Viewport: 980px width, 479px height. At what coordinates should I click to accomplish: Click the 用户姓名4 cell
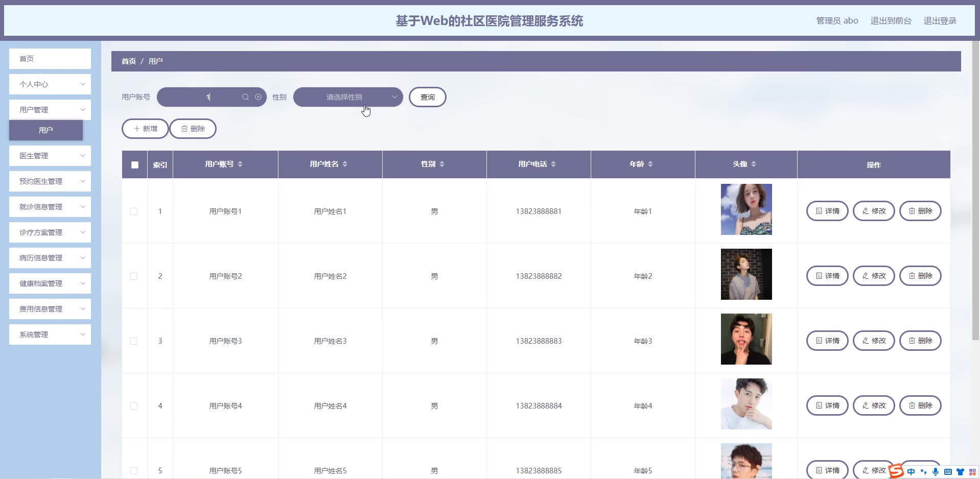pyautogui.click(x=330, y=406)
